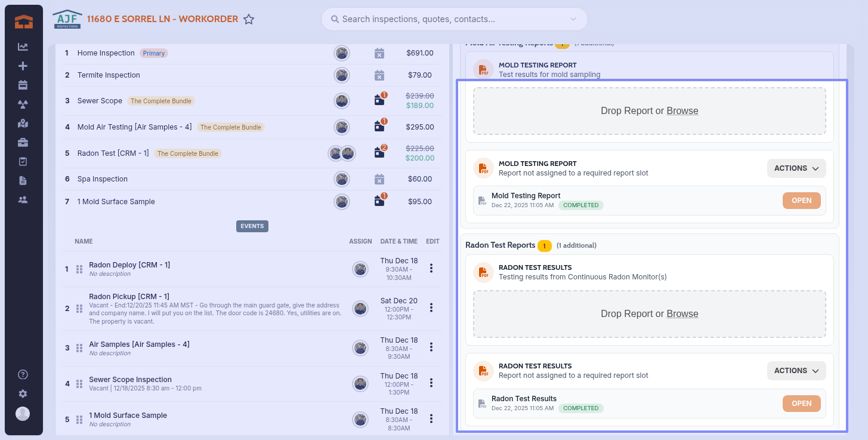This screenshot has width=868, height=440.
Task: Open the completed Mold Testing Report
Action: (x=801, y=201)
